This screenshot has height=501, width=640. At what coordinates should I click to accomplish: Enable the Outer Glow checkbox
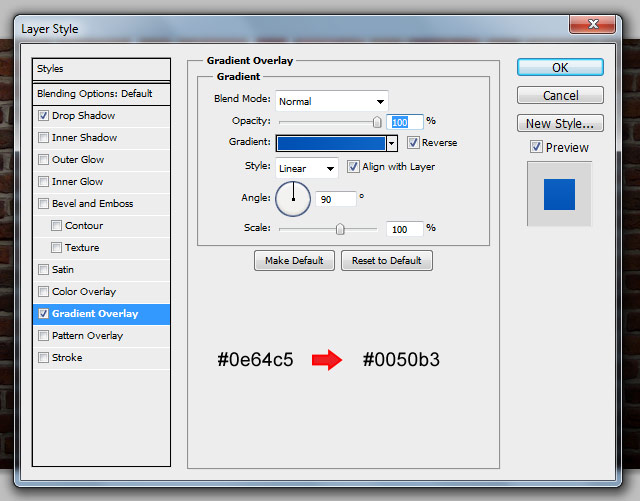tap(43, 160)
